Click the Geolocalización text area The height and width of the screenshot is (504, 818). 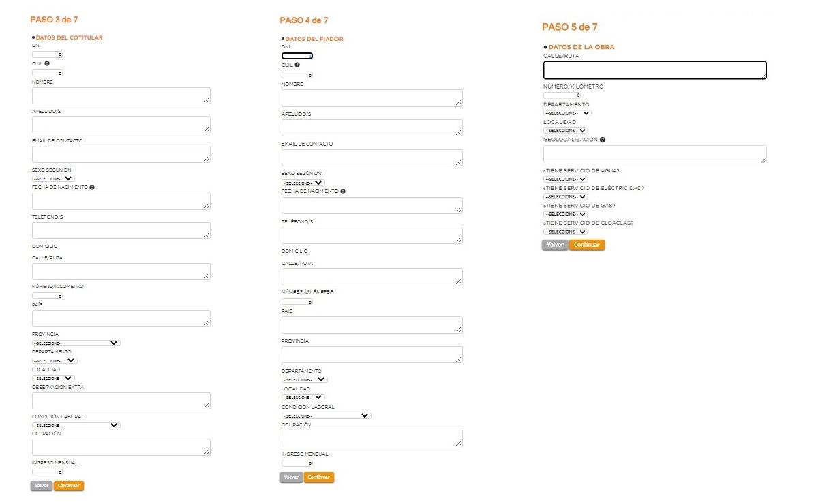[654, 154]
